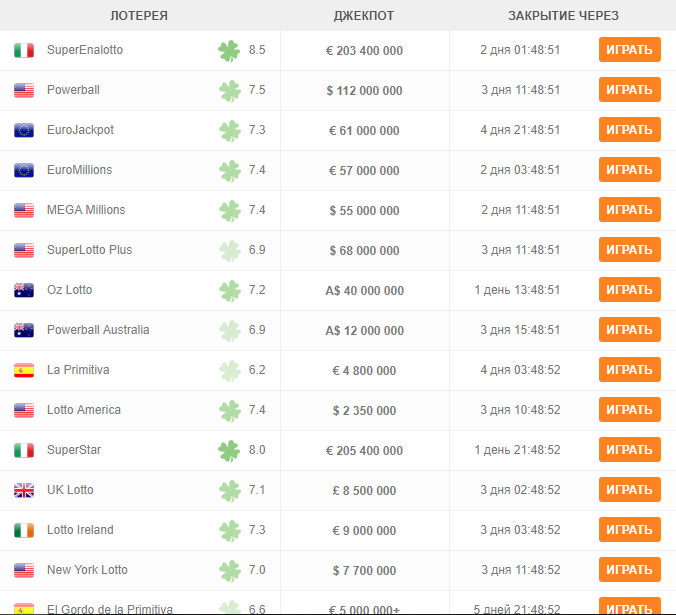Click the Australian flag beside Oz Lotto
The height and width of the screenshot is (615, 676).
pos(24,290)
